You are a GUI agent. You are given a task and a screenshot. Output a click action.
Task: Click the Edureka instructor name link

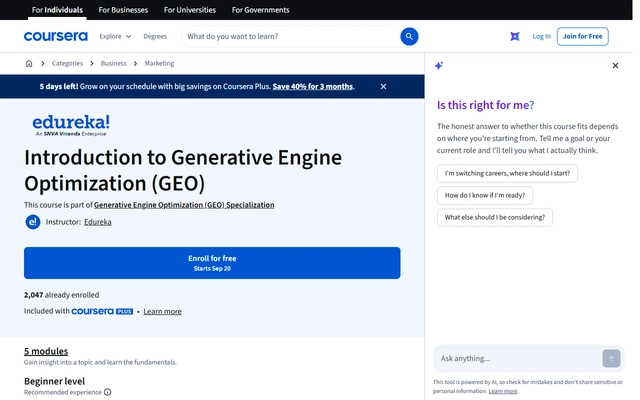(x=98, y=222)
